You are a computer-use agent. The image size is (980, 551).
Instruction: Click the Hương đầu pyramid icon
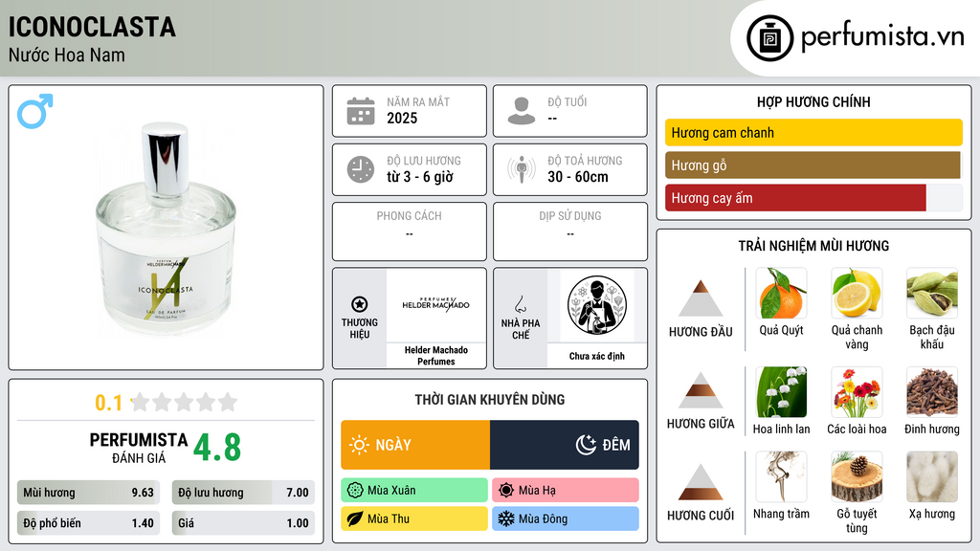(x=701, y=298)
